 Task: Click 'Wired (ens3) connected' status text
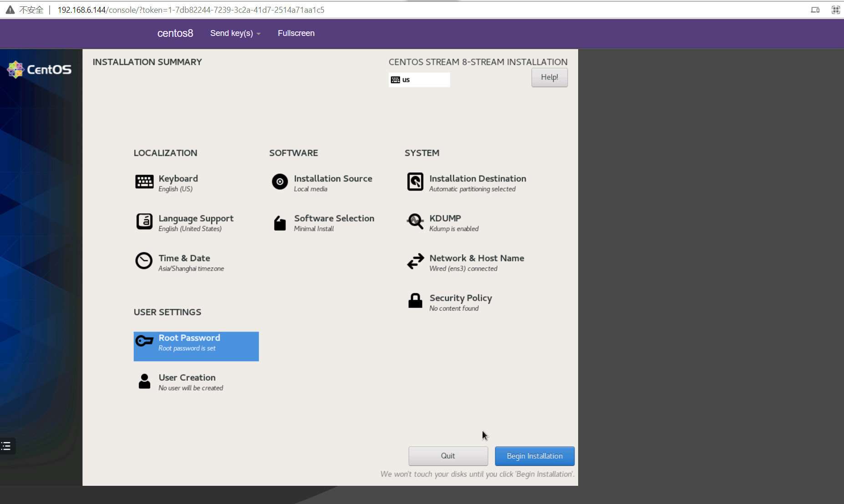[x=463, y=269]
